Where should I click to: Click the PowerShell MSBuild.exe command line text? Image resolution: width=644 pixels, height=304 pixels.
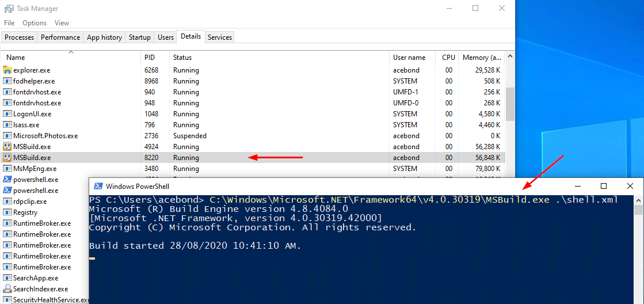[414, 200]
